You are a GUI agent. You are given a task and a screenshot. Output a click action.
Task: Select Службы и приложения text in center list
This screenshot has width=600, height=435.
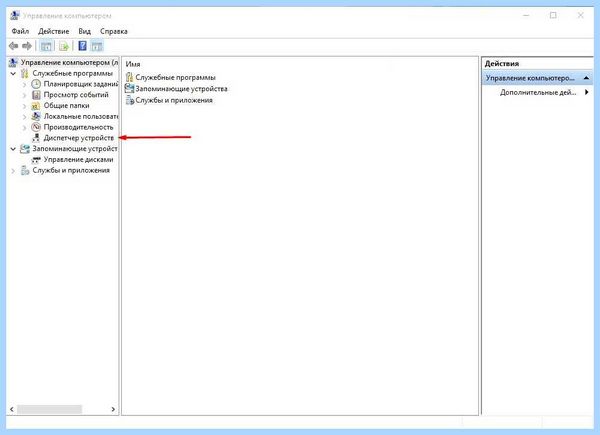pyautogui.click(x=174, y=100)
